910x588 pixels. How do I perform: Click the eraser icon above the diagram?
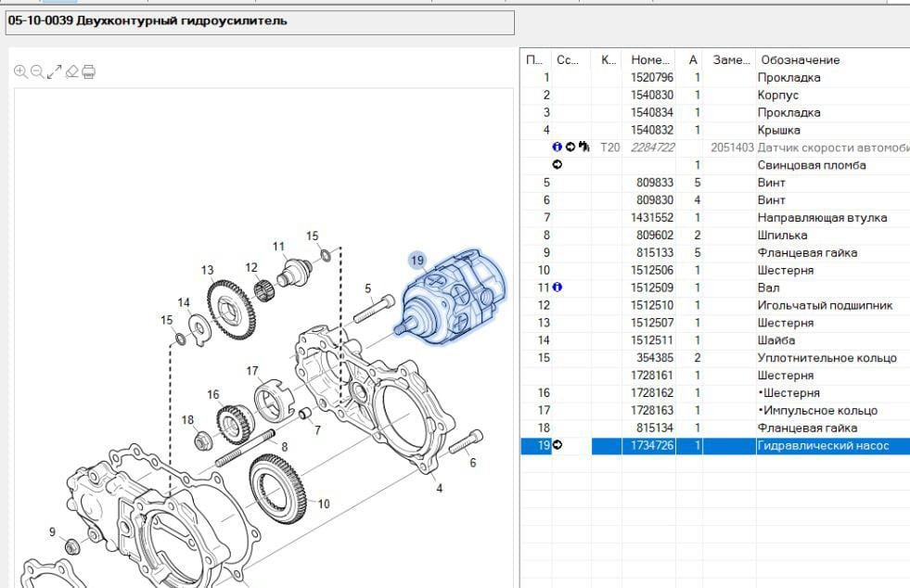[71, 71]
